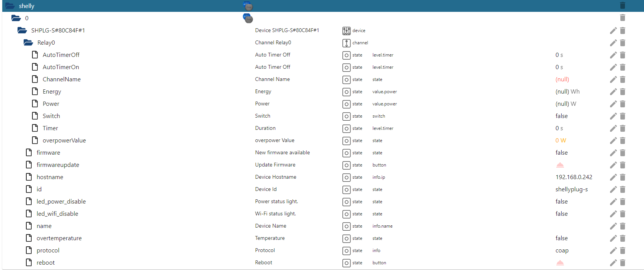
Task: Click the 'info.name' role in name row
Action: coord(382,226)
